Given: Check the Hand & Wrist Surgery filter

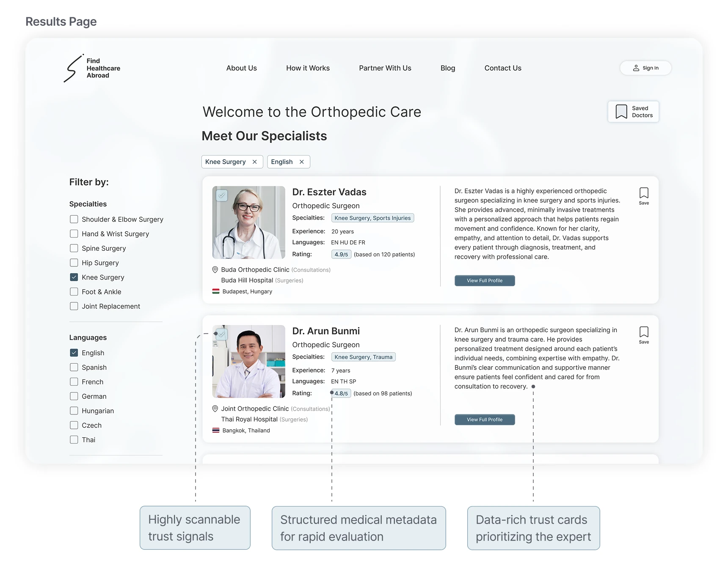Looking at the screenshot, I should point(74,234).
